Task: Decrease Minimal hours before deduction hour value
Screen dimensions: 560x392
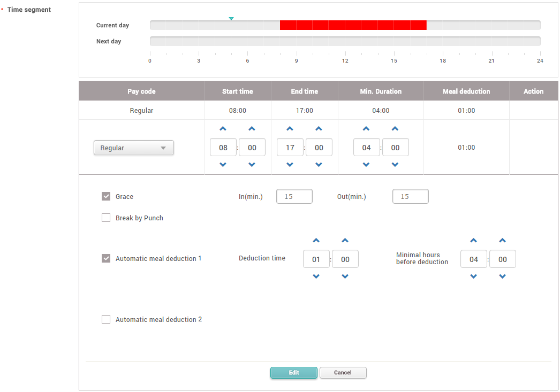Action: tap(474, 276)
